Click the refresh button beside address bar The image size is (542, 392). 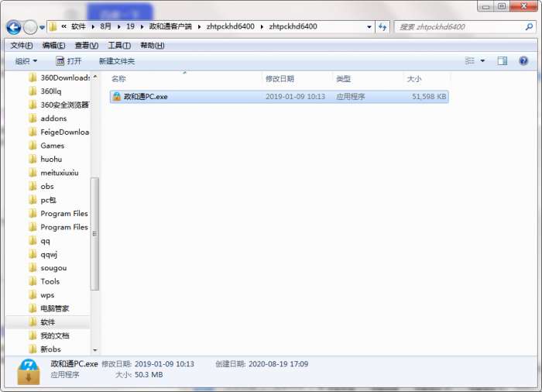(382, 26)
